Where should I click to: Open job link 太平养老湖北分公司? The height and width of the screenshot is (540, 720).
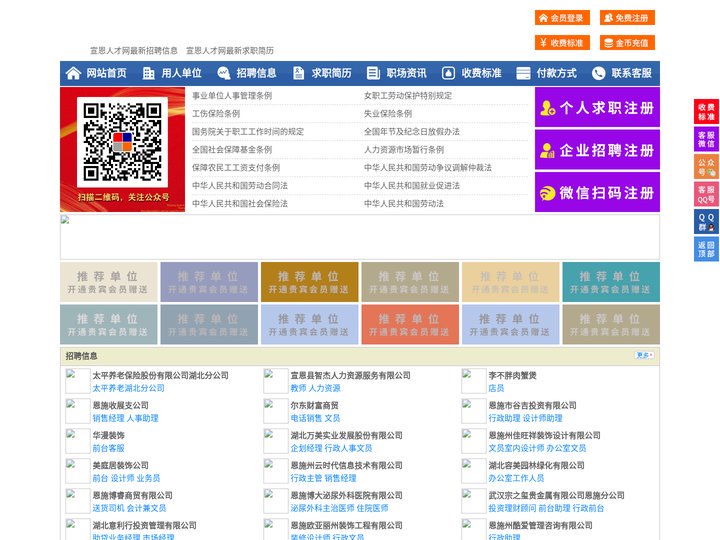[129, 388]
